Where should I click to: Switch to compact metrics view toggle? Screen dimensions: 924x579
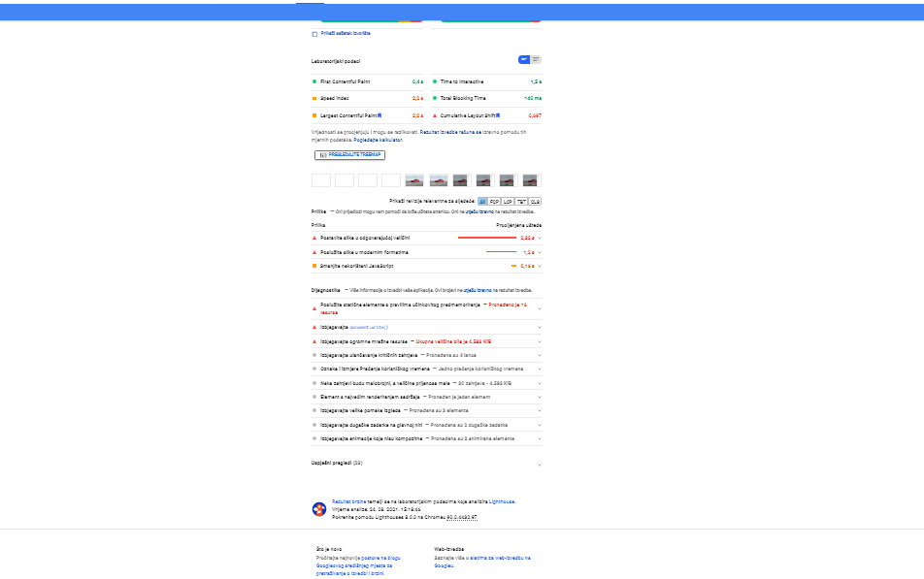(x=524, y=60)
